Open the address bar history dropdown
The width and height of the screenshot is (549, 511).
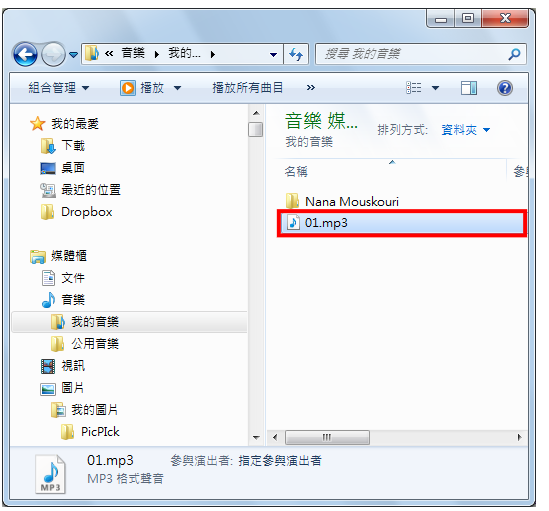click(x=273, y=55)
